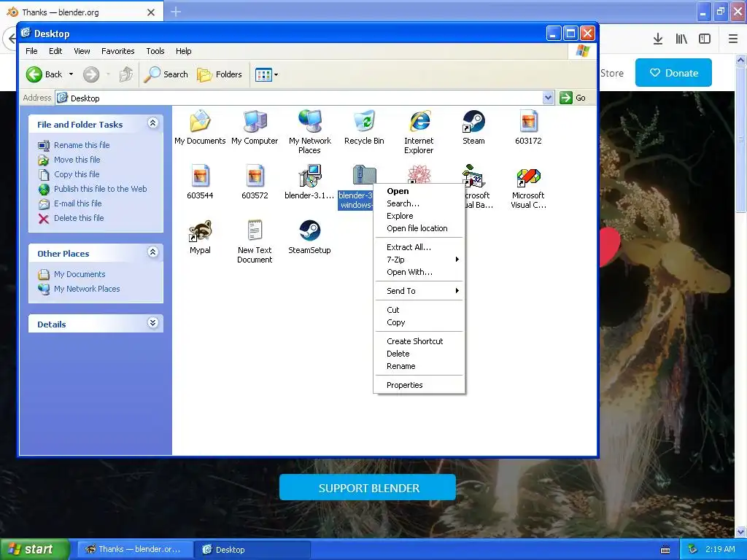The height and width of the screenshot is (560, 747).
Task: Open the Tools menu
Action: 155,51
